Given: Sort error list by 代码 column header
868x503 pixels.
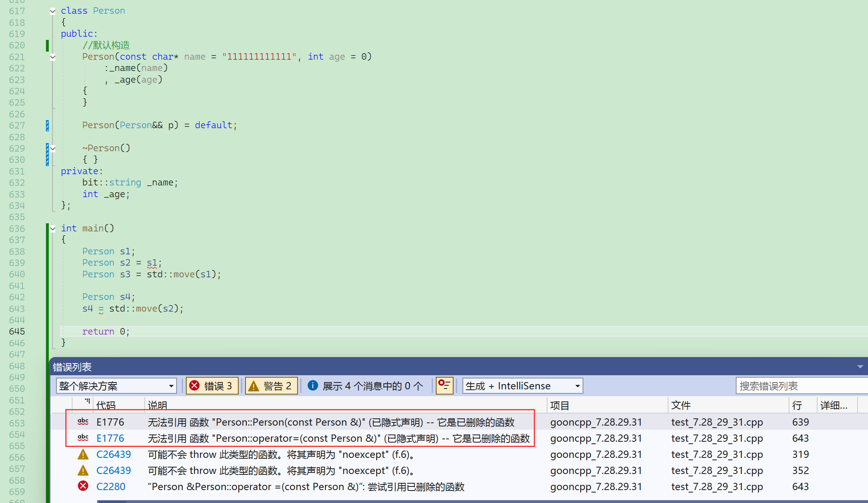Looking at the screenshot, I should 106,405.
